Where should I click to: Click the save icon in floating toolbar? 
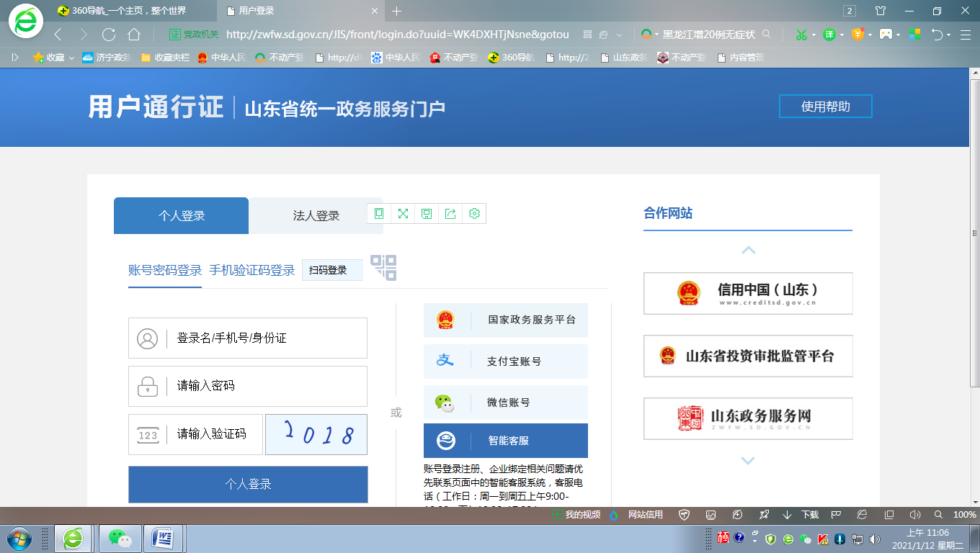point(427,214)
